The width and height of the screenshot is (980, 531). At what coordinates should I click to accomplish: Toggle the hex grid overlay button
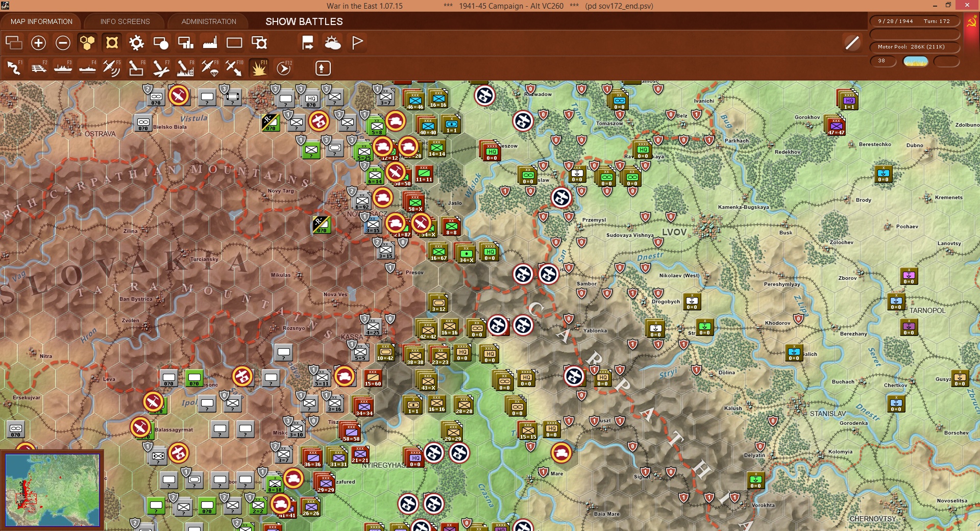coord(87,43)
